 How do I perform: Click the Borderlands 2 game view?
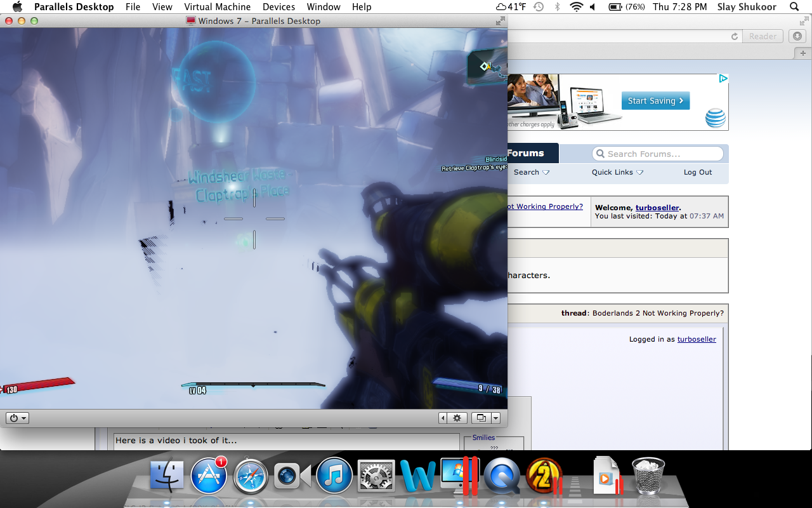pyautogui.click(x=254, y=218)
